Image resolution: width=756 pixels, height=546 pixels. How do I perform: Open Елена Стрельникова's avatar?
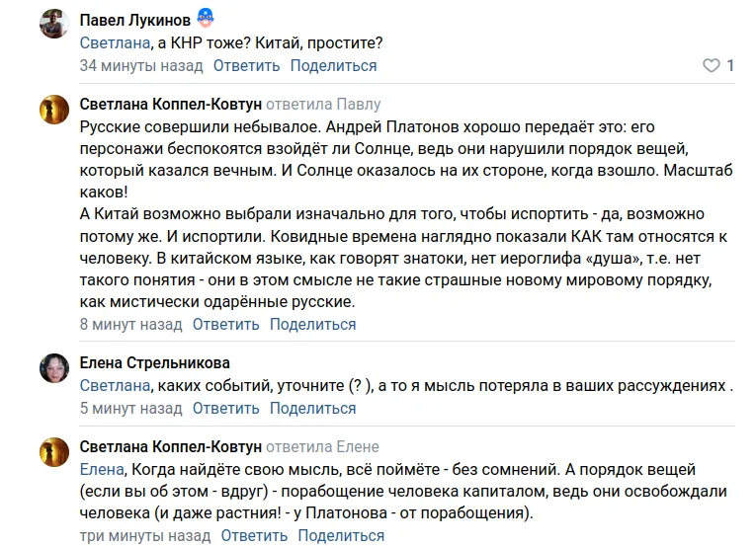click(52, 368)
